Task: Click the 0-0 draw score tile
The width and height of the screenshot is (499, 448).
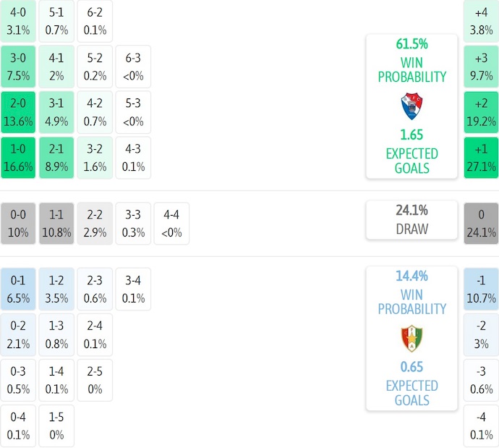Action: tap(19, 224)
